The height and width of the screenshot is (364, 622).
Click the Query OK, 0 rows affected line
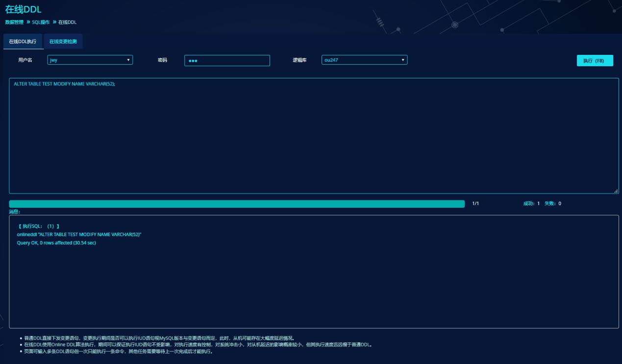56,243
